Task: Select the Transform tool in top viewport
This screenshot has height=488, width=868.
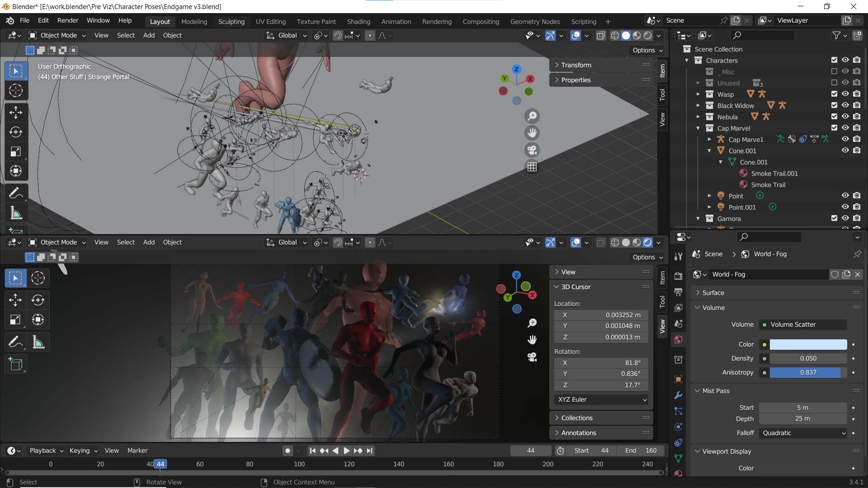Action: pos(16,171)
